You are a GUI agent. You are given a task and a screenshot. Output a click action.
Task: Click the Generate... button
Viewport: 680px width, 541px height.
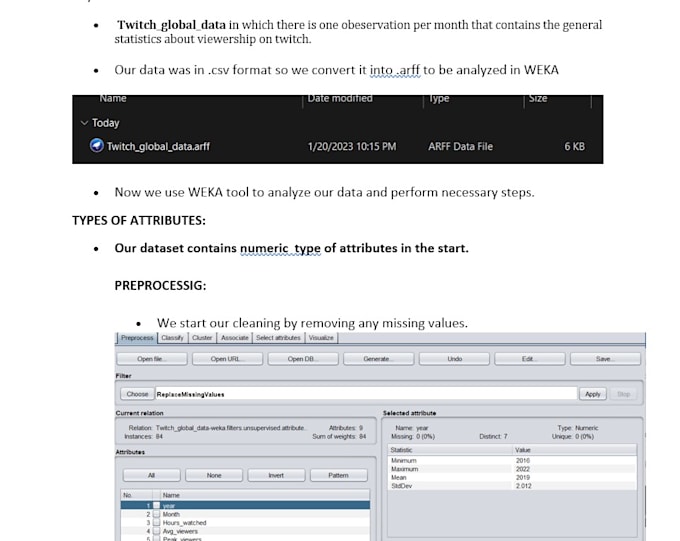(378, 359)
